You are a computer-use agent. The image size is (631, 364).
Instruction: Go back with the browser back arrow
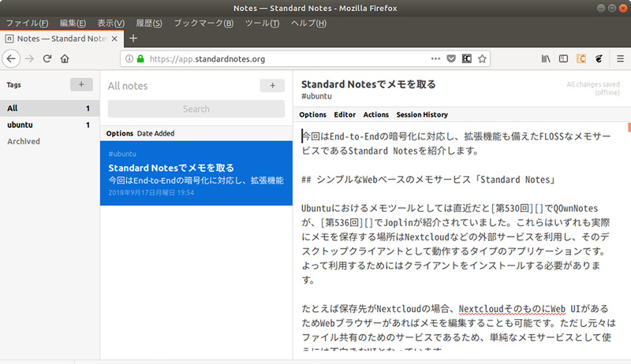tap(11, 59)
